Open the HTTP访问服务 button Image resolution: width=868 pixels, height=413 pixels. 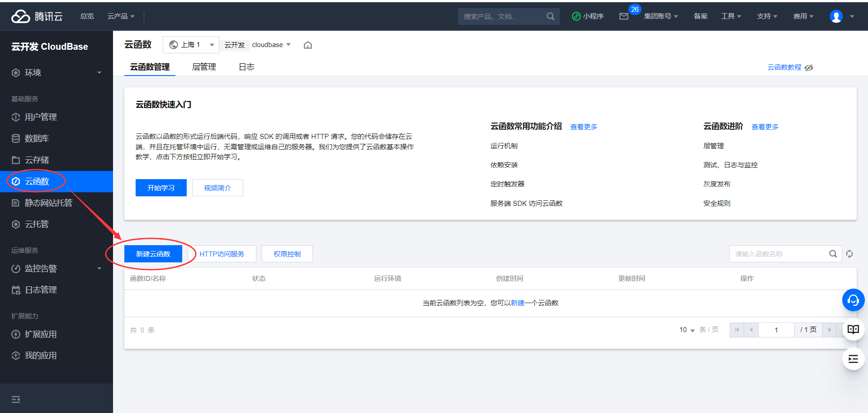[x=222, y=254]
